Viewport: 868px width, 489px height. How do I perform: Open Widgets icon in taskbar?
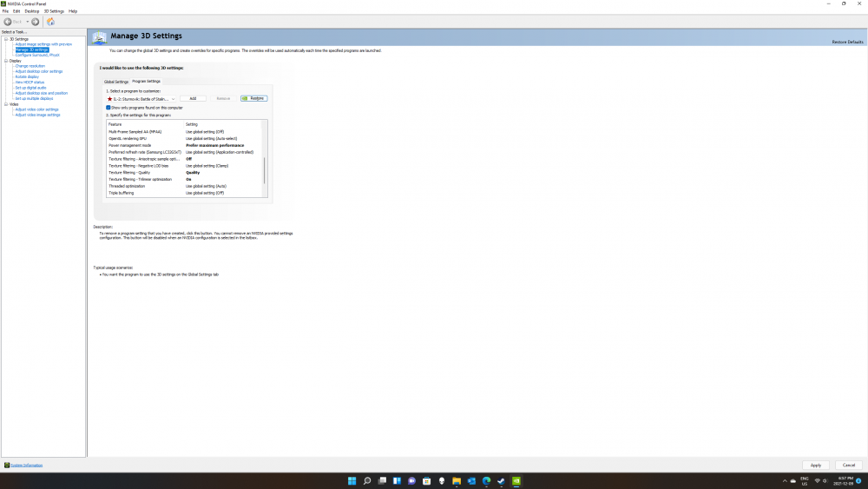pos(397,480)
